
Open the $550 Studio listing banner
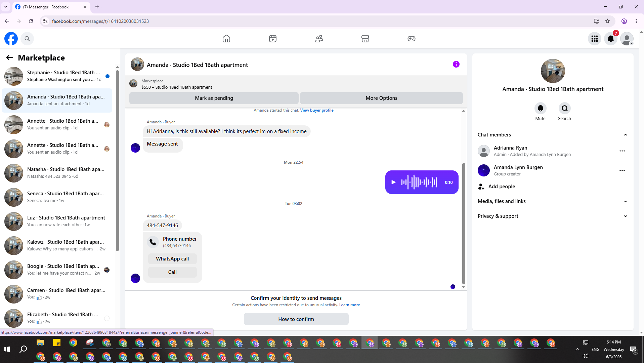coord(296,84)
